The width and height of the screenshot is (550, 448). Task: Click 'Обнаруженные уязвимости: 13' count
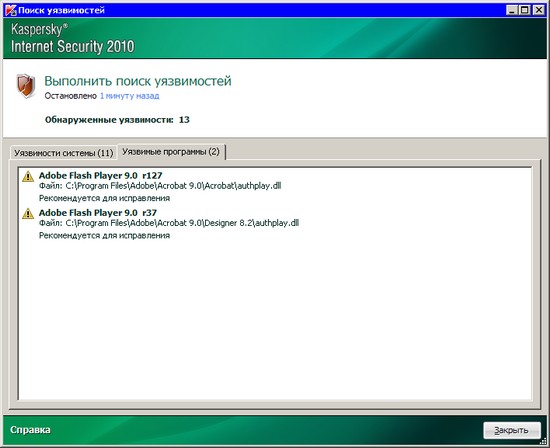tap(117, 120)
